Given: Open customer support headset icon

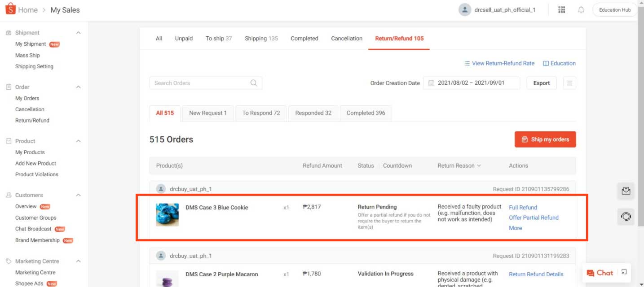Looking at the screenshot, I should (626, 217).
